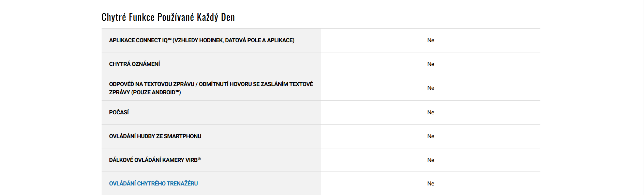Click the ™ symbol after CONNECT IQ

point(169,39)
